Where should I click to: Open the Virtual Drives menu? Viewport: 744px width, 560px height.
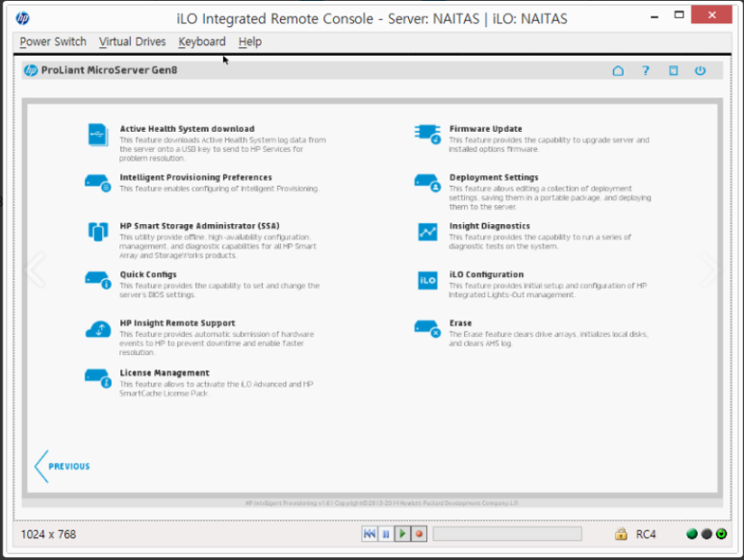click(133, 41)
